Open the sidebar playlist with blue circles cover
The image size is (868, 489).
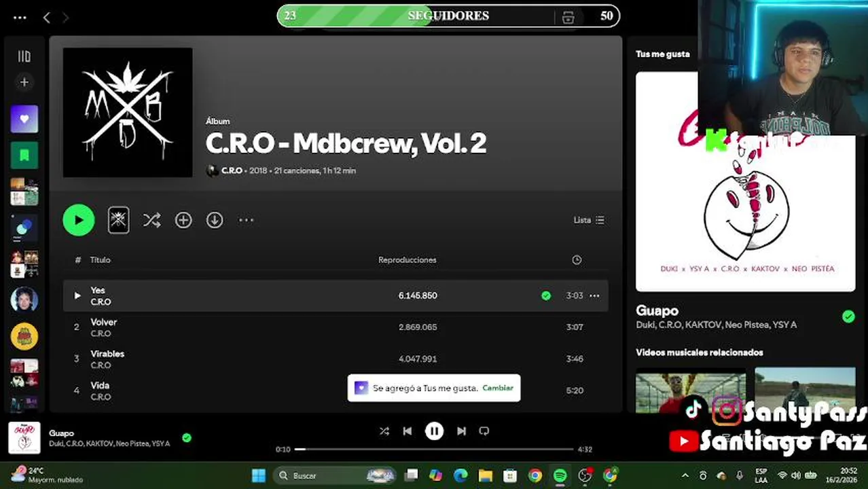point(24,228)
